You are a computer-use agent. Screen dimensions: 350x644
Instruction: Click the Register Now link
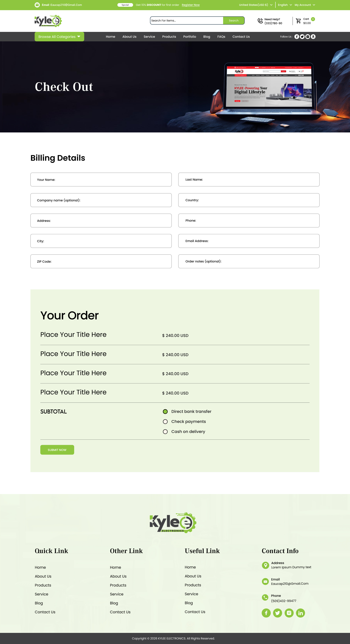click(x=191, y=5)
